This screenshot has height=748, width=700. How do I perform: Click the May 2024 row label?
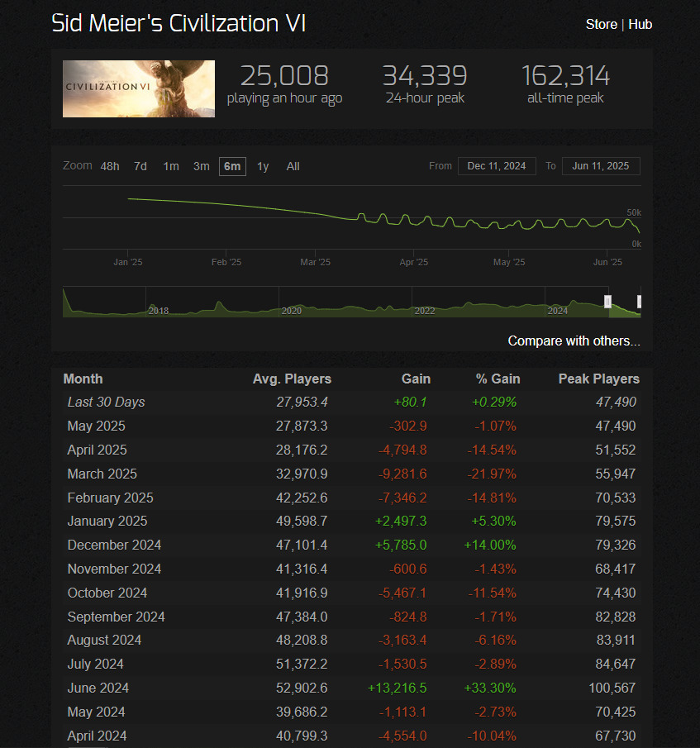coord(97,712)
